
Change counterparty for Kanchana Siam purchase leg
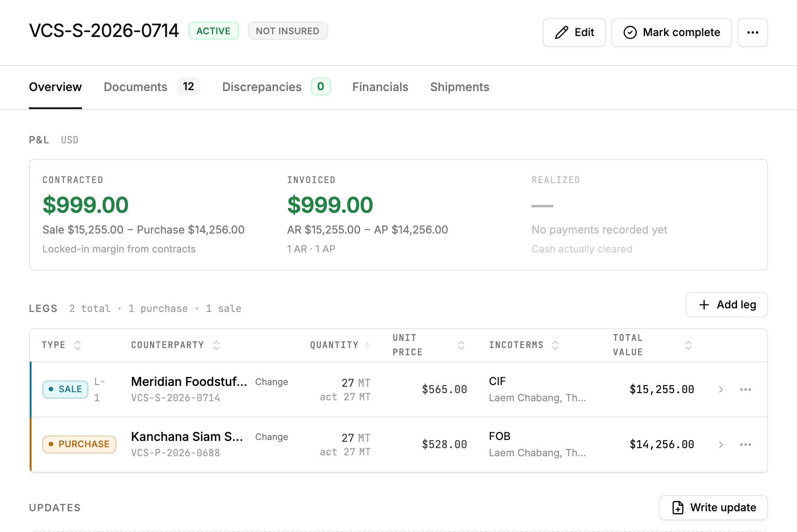click(271, 437)
